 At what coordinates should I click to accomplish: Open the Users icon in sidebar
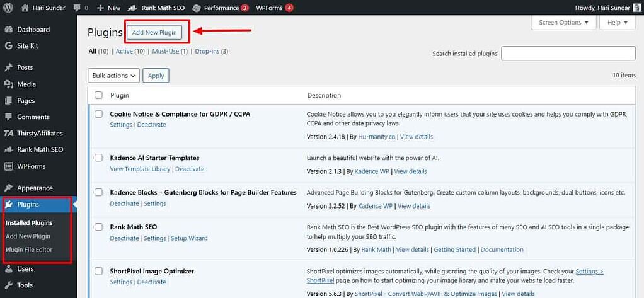pos(9,269)
